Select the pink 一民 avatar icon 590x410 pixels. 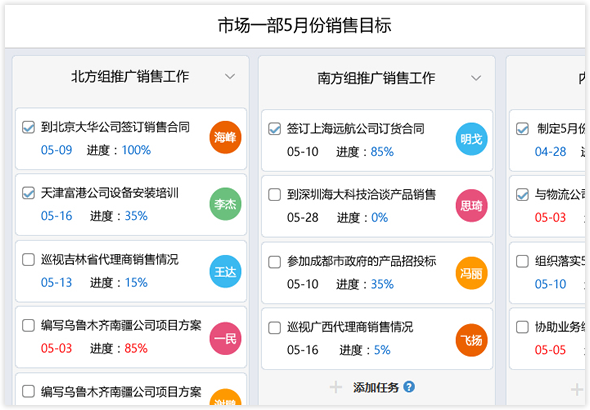225,338
